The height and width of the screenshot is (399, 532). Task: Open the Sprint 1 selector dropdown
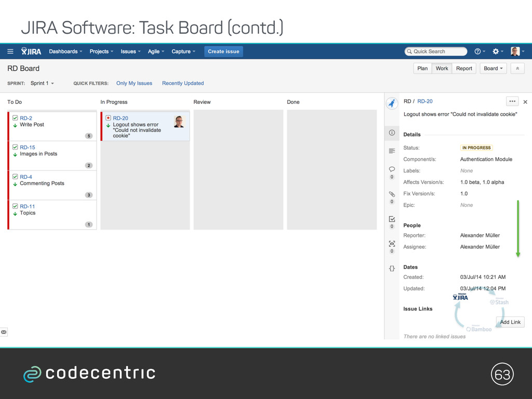click(42, 83)
